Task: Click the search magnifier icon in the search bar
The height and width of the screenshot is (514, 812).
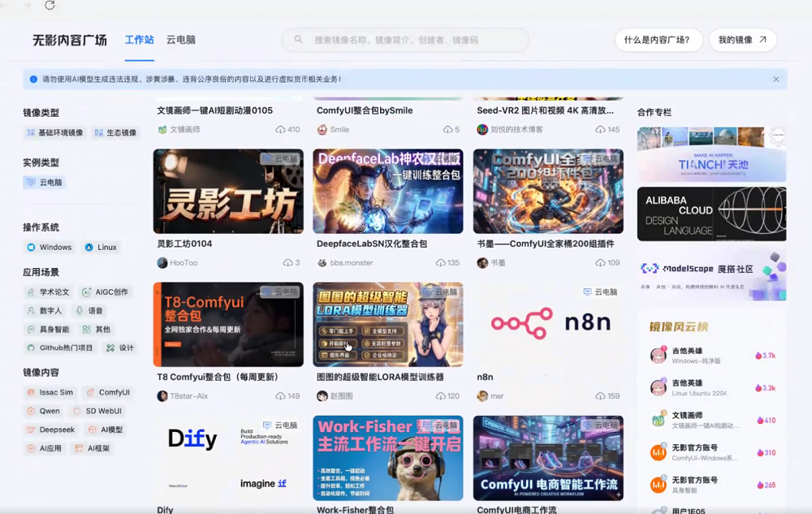Action: tap(297, 39)
